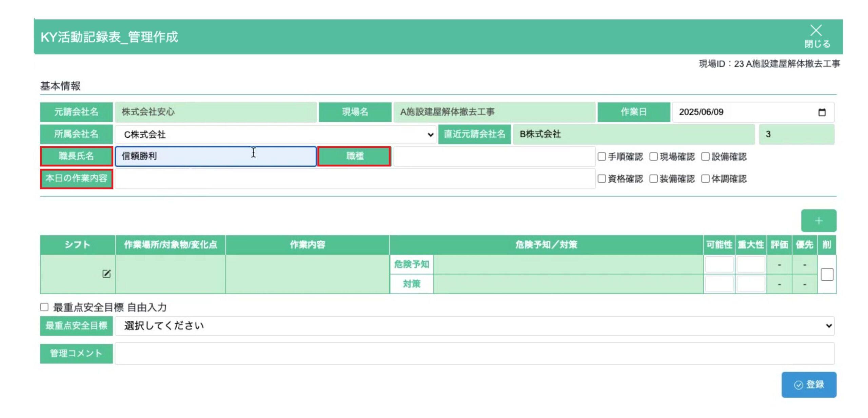
Task: Click the empty 職種 input field
Action: click(x=494, y=156)
